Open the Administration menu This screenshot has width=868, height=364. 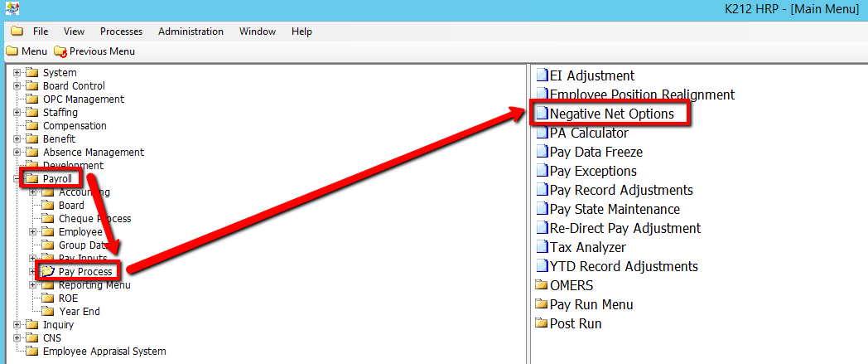point(190,32)
